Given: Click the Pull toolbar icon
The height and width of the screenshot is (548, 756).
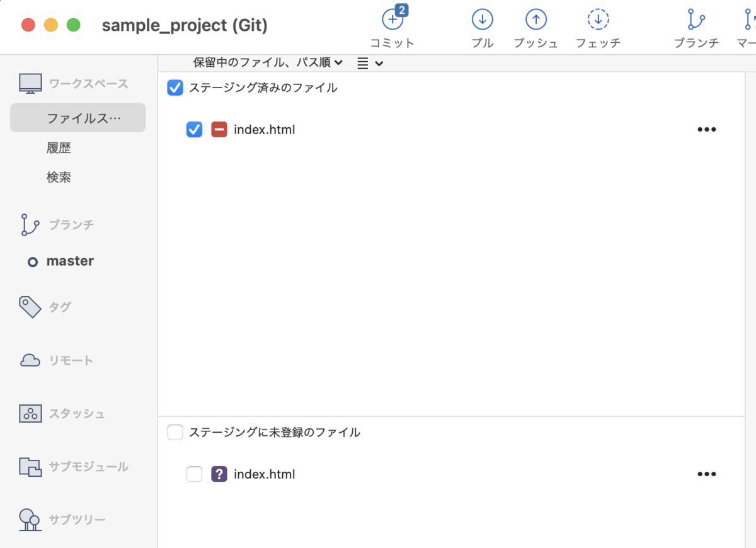Looking at the screenshot, I should click(x=482, y=19).
